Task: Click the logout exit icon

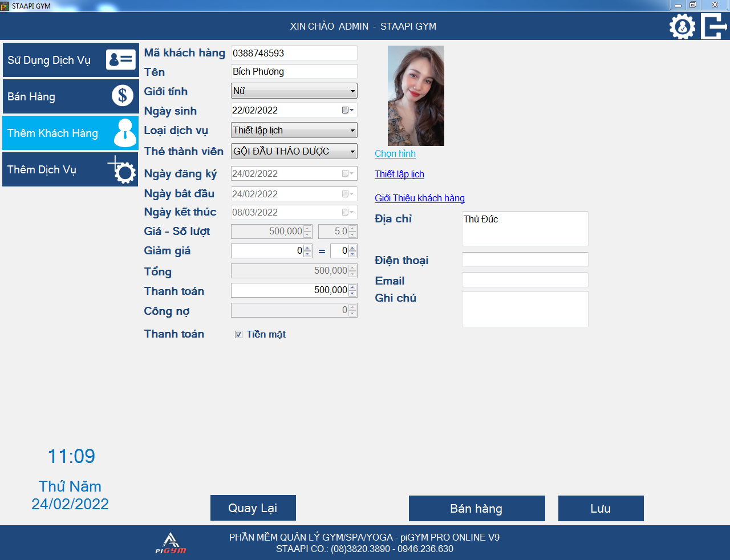Action: (x=713, y=26)
